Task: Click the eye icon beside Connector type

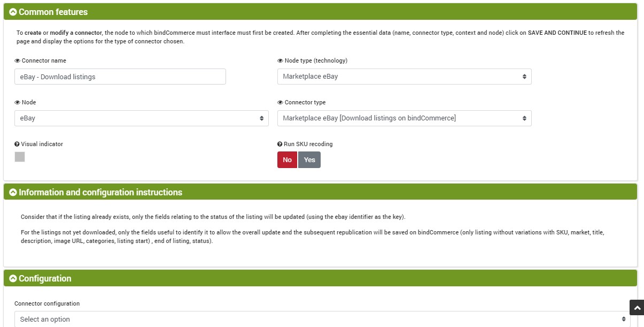Action: [280, 102]
